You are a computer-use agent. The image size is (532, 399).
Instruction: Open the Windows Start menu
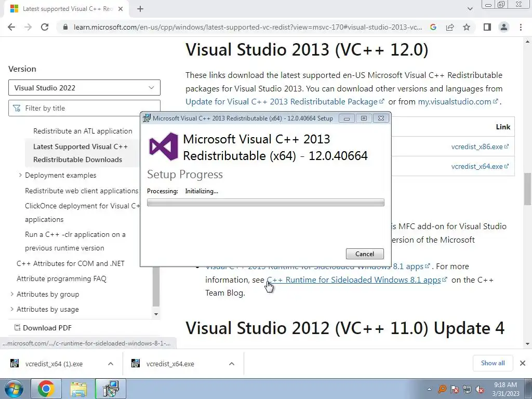click(x=13, y=389)
